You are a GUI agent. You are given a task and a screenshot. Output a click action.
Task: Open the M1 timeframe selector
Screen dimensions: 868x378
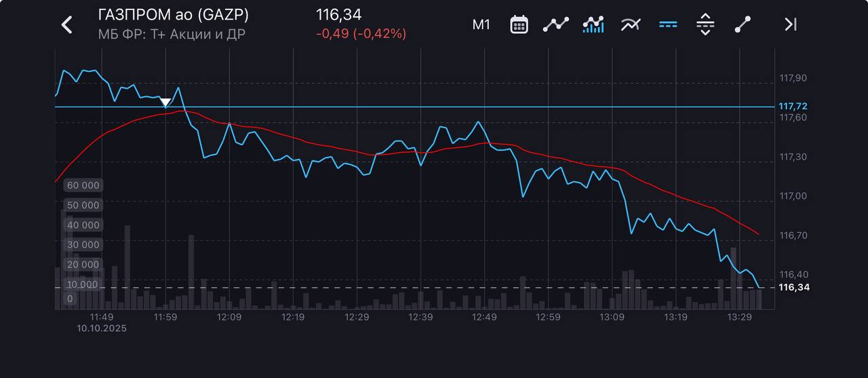click(481, 25)
